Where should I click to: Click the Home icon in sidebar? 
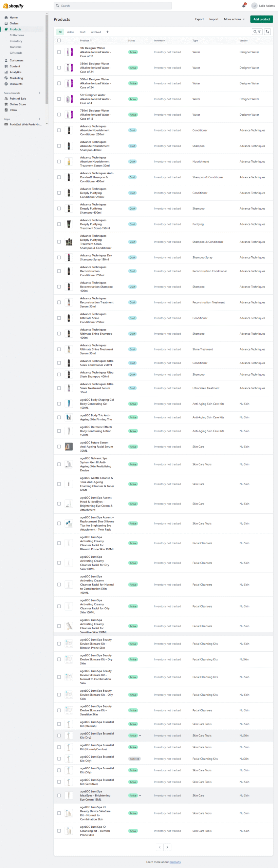coord(6,18)
